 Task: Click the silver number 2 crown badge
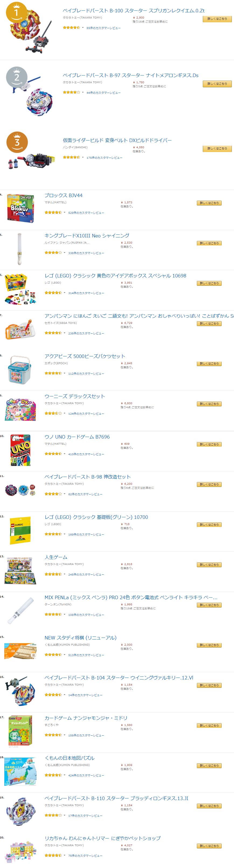17,78
